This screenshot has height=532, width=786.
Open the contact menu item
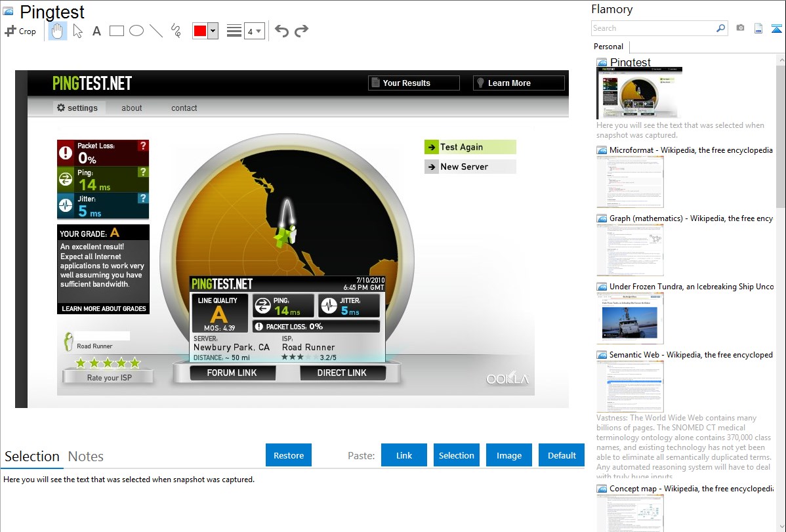(x=184, y=108)
